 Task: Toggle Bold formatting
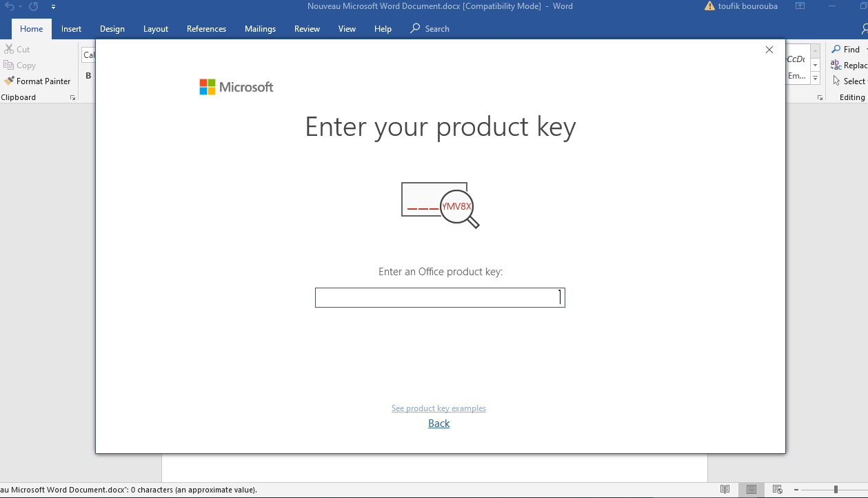coord(88,76)
